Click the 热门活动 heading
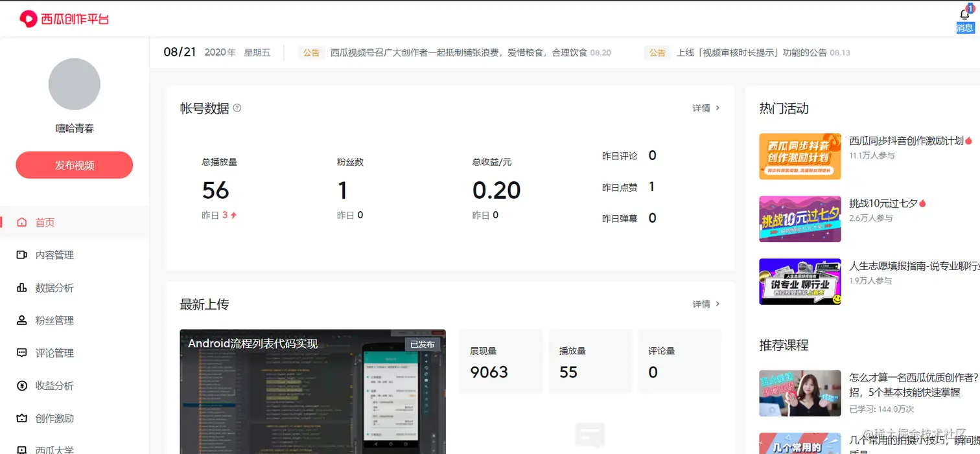Screen dimensions: 980x454 point(784,108)
